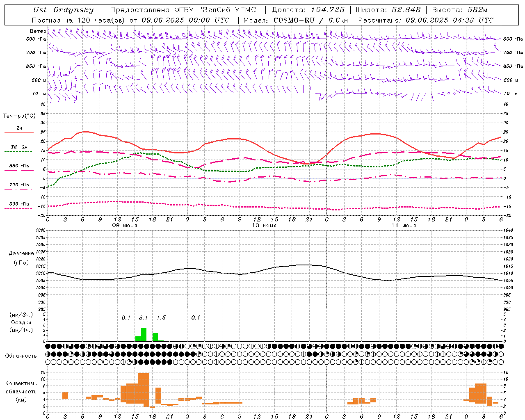Image resolution: width=525 pixels, height=420 pixels.
Task: Click the computed time "04:38 UTC"
Action: tap(473, 20)
